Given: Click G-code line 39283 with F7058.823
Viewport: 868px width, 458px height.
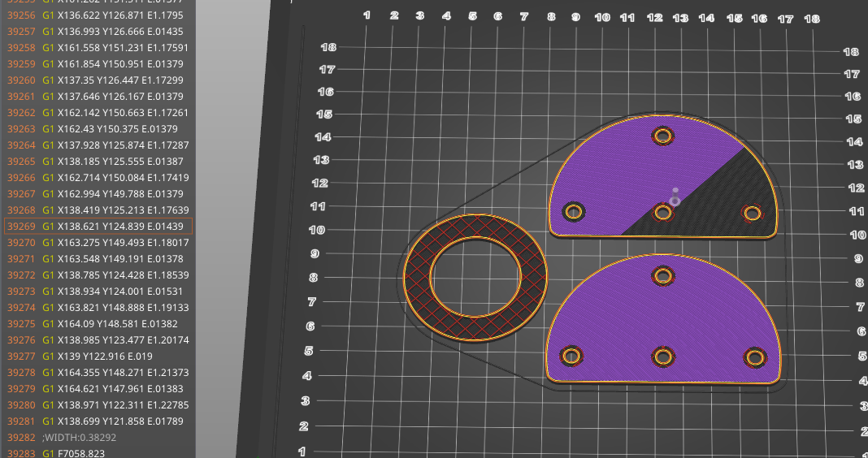Looking at the screenshot, I should (x=98, y=453).
